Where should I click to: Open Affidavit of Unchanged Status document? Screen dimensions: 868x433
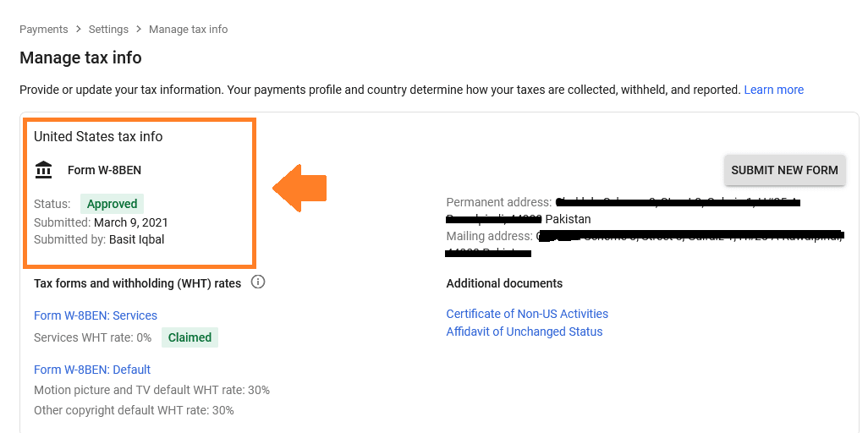(x=525, y=332)
